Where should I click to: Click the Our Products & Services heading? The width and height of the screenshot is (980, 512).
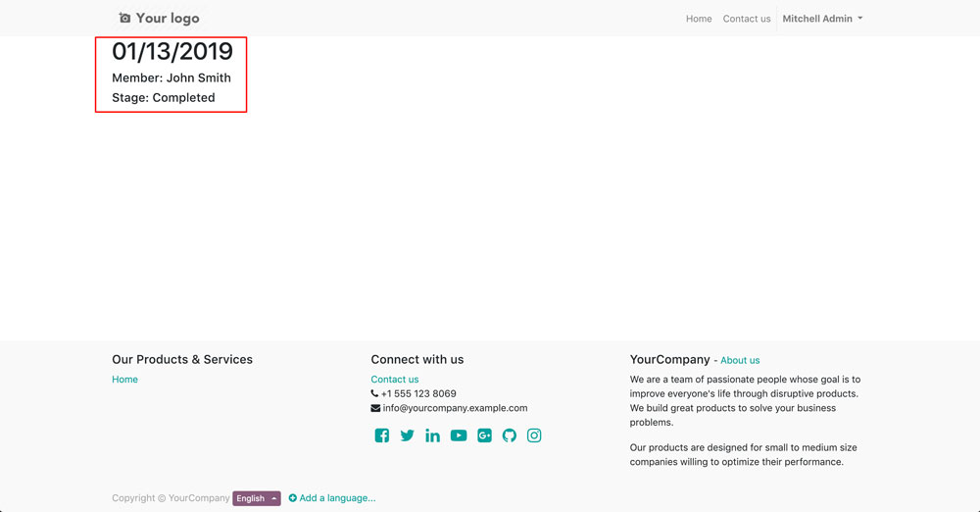tap(182, 359)
